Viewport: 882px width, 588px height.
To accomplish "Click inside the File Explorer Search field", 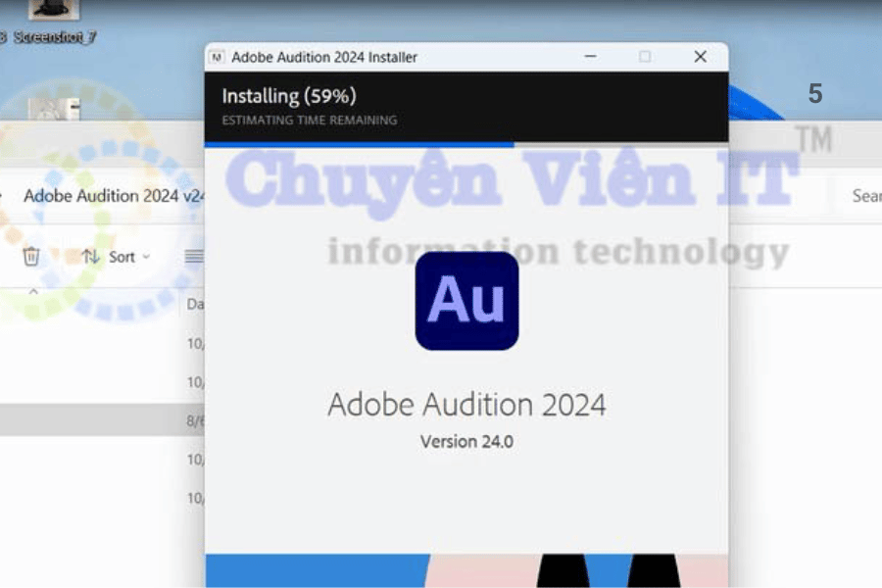I will point(862,196).
